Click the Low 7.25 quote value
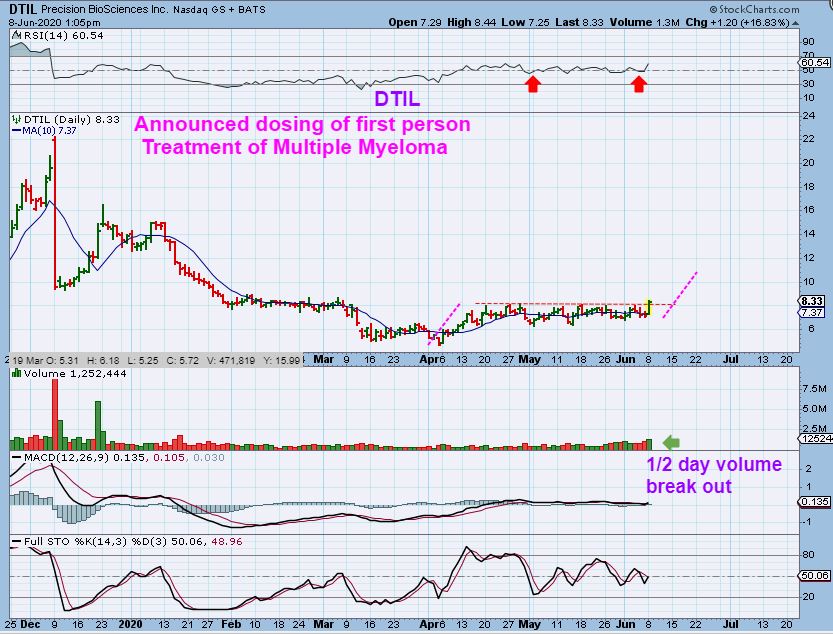 point(526,22)
